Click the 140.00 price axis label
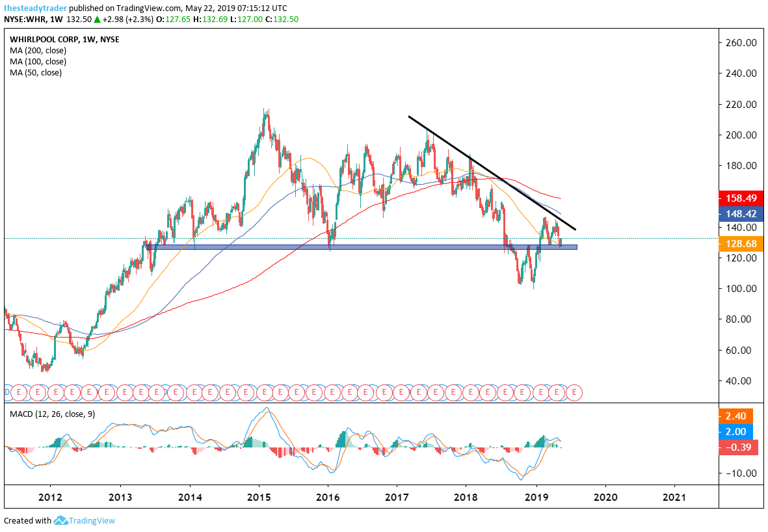This screenshot has height=532, width=768. tap(741, 227)
